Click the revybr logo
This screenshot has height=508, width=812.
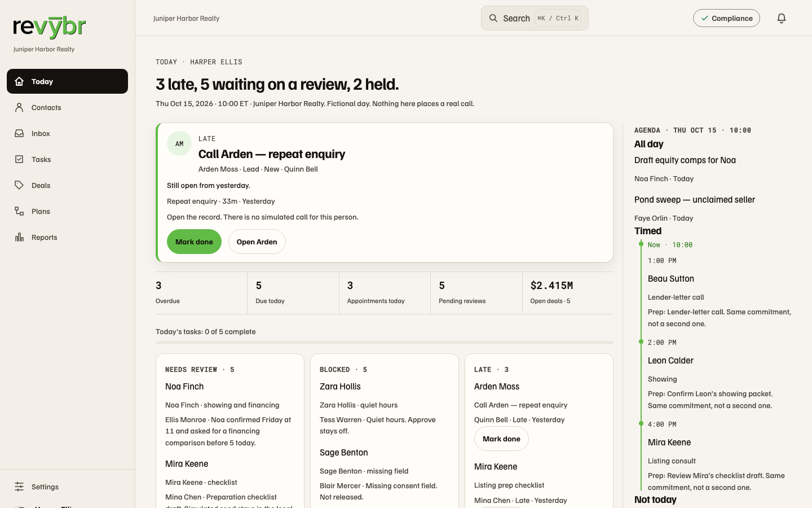pos(50,27)
